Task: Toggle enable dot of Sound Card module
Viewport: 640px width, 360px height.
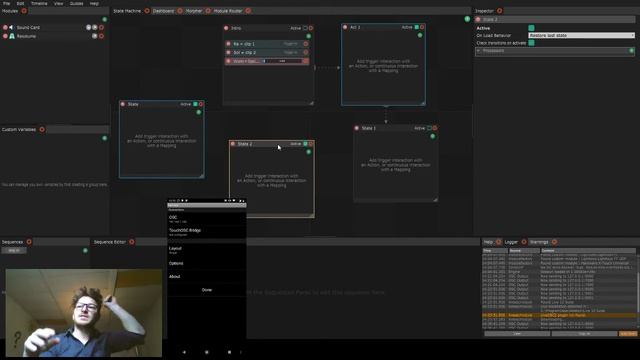Action: click(x=5, y=27)
